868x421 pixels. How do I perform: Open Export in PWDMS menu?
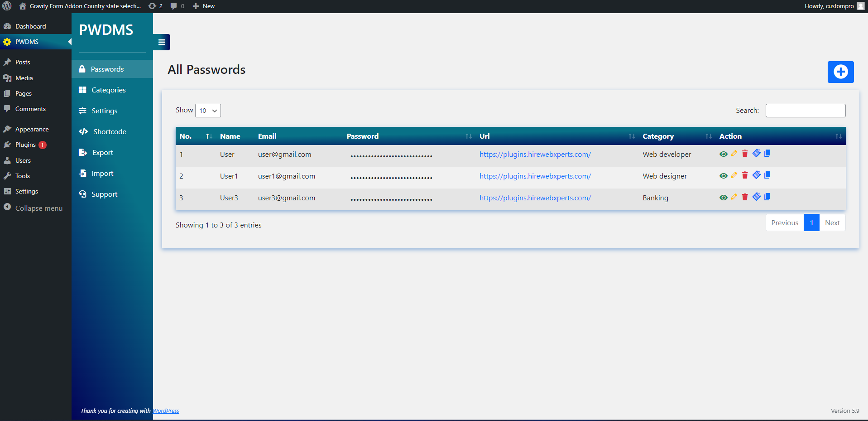pos(112,152)
